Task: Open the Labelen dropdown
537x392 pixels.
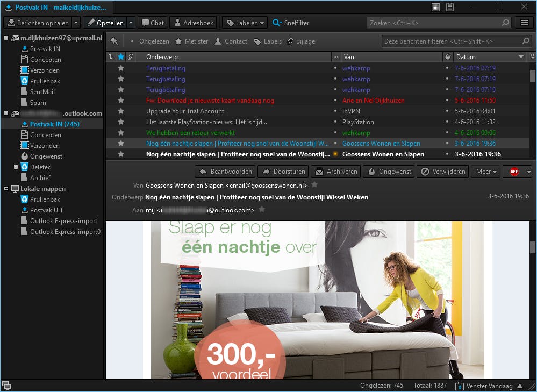Action: pos(245,23)
